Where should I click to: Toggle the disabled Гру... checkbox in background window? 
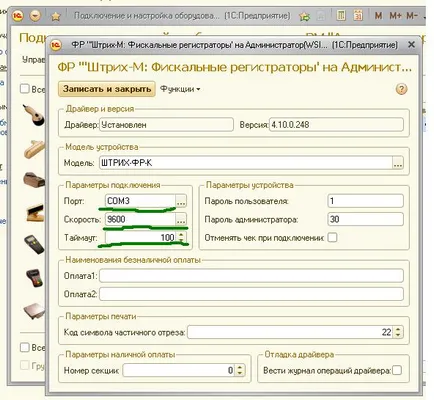[25, 365]
